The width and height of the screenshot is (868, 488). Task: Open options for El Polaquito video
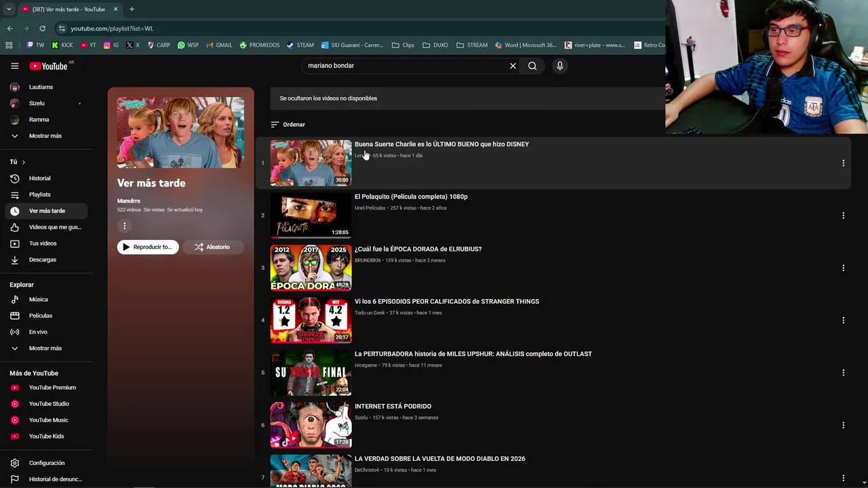843,216
